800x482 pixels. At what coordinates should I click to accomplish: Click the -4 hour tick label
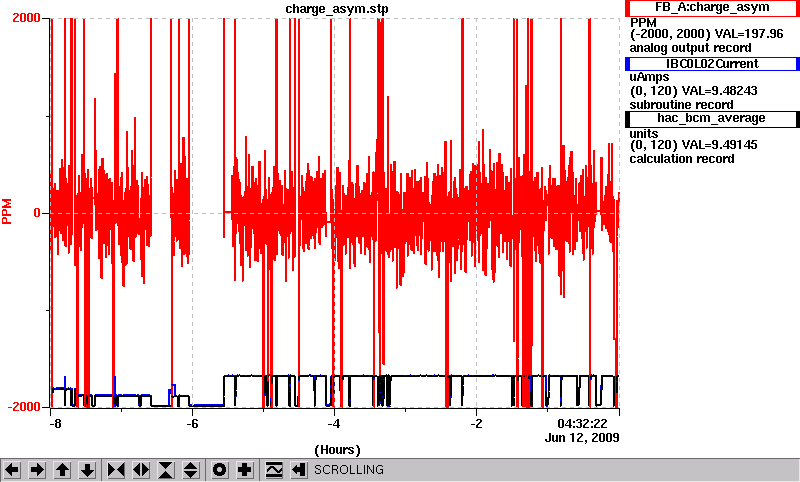coord(334,424)
